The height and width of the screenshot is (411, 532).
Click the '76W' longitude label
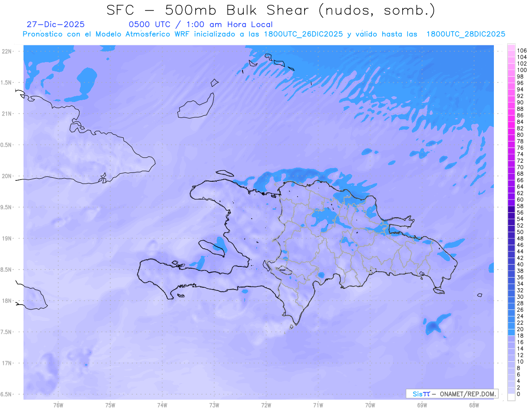(58, 405)
